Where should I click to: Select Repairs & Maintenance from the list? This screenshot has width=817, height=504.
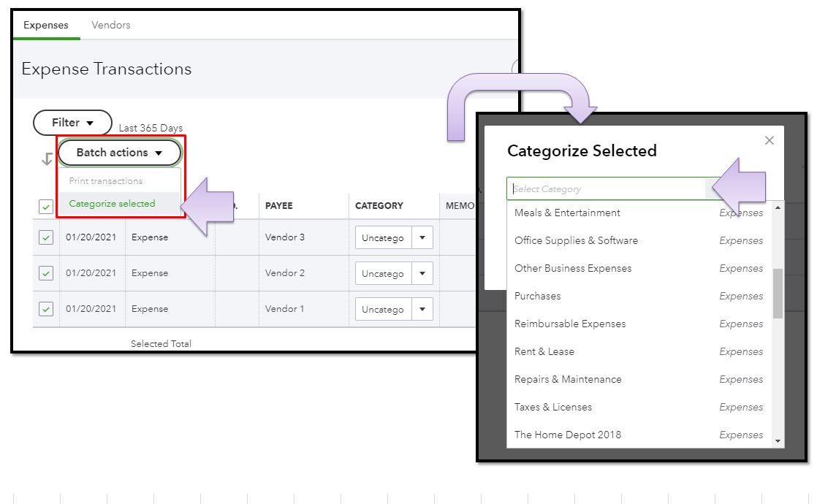coord(568,379)
